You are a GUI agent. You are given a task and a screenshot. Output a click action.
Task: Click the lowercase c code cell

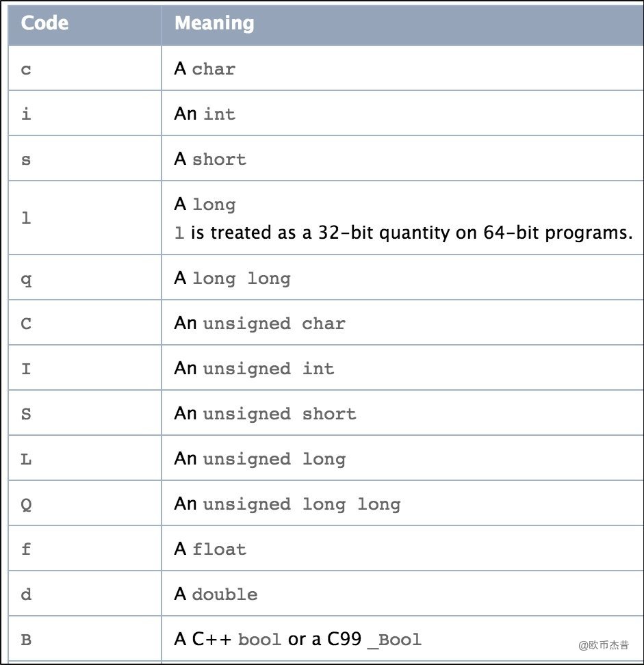26,69
